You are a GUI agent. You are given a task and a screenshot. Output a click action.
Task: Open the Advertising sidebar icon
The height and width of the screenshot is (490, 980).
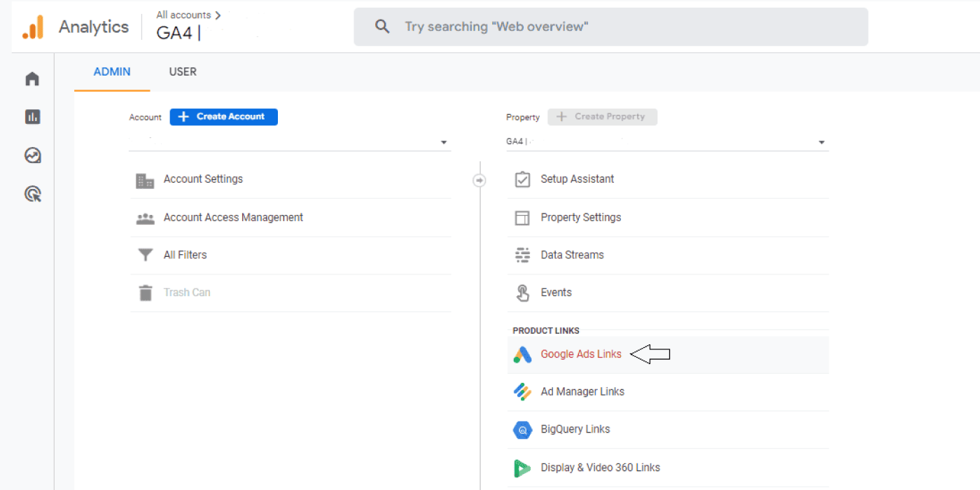pos(32,194)
